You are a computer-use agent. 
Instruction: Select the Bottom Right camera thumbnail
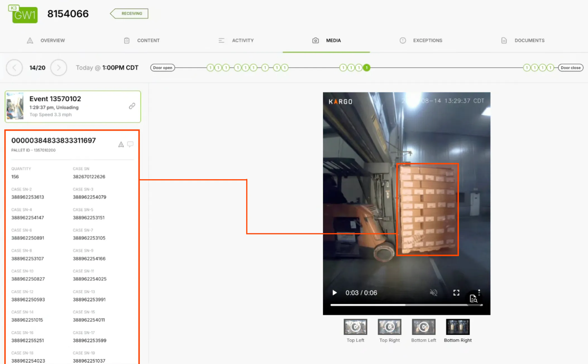[458, 327]
